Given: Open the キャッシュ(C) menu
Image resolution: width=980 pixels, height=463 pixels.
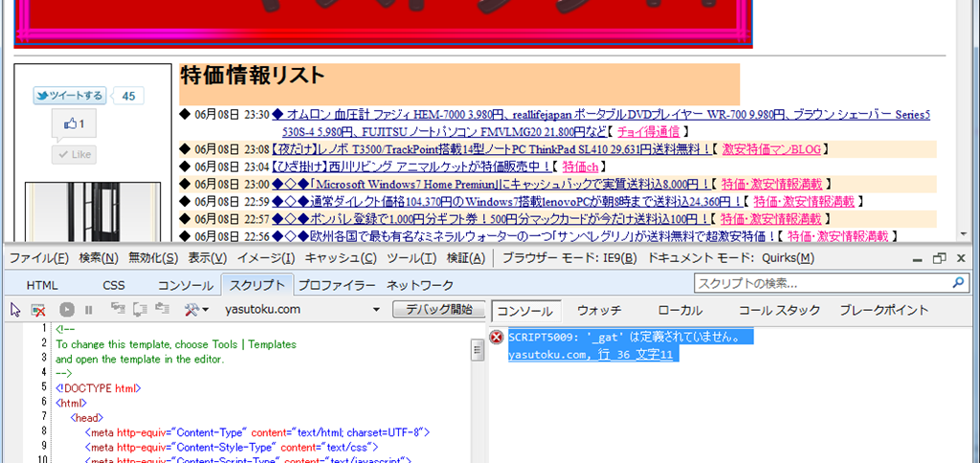Looking at the screenshot, I should tap(342, 258).
